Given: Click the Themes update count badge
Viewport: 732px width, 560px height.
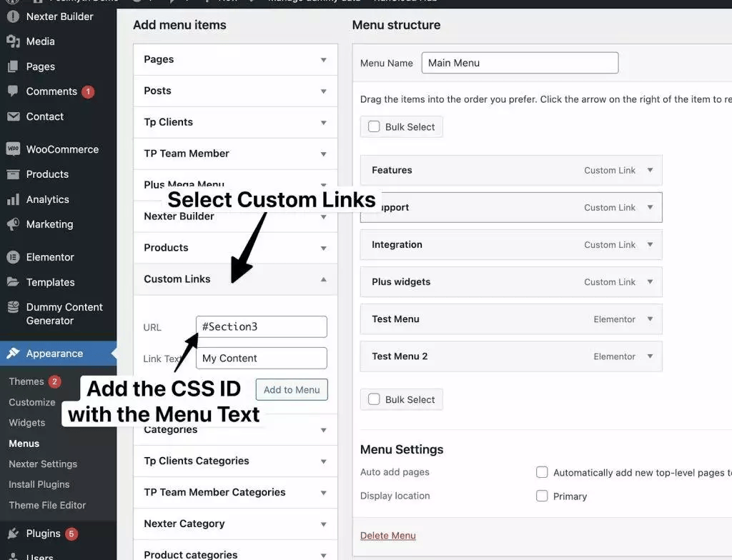Looking at the screenshot, I should 54,381.
